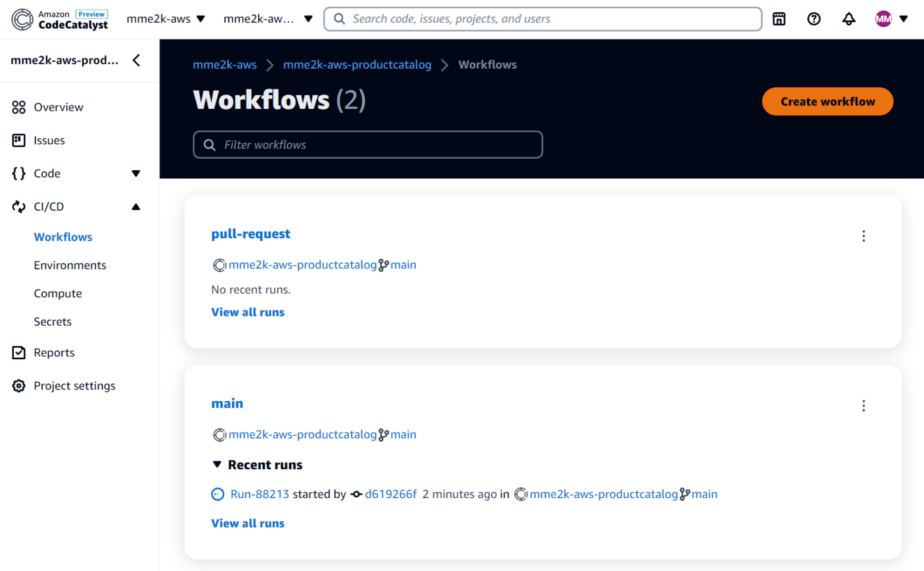Open the pull-request workflow actions menu
Image resolution: width=924 pixels, height=571 pixels.
(863, 236)
